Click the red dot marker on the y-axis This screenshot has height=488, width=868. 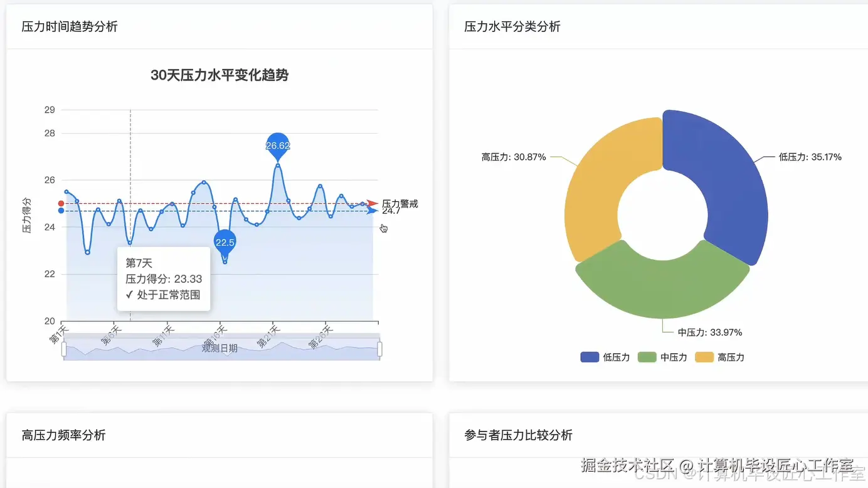(x=61, y=203)
